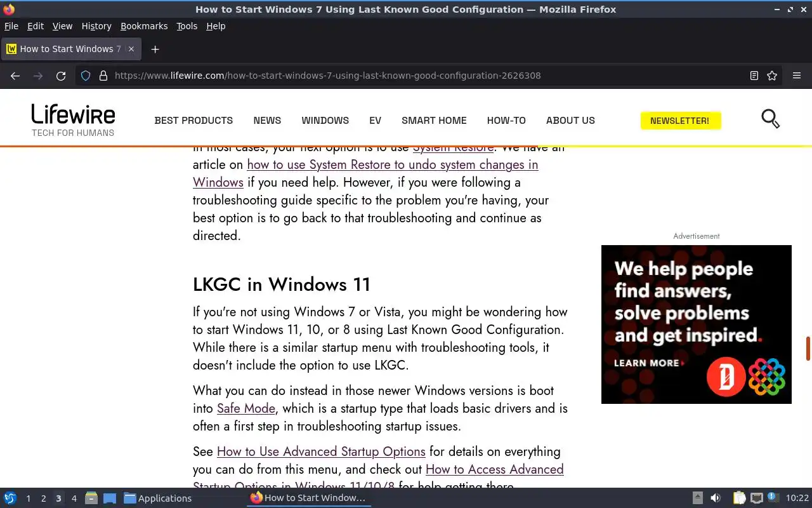
Task: Click the update notifier tray icon
Action: [x=773, y=497]
